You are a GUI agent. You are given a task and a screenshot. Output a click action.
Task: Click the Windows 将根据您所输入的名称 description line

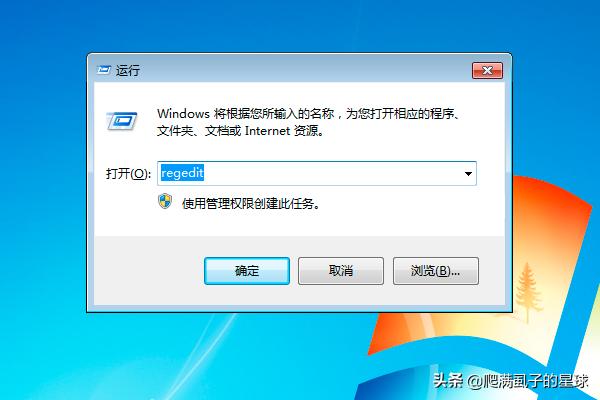pos(308,114)
